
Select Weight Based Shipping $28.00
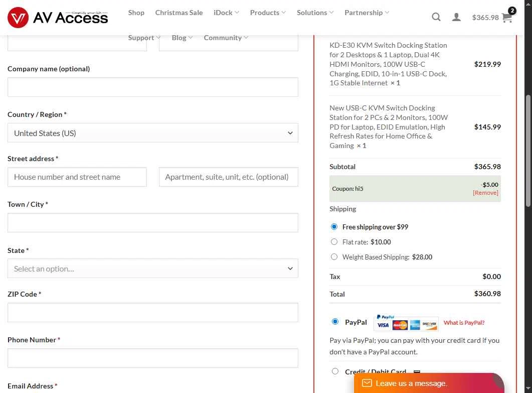pyautogui.click(x=334, y=257)
